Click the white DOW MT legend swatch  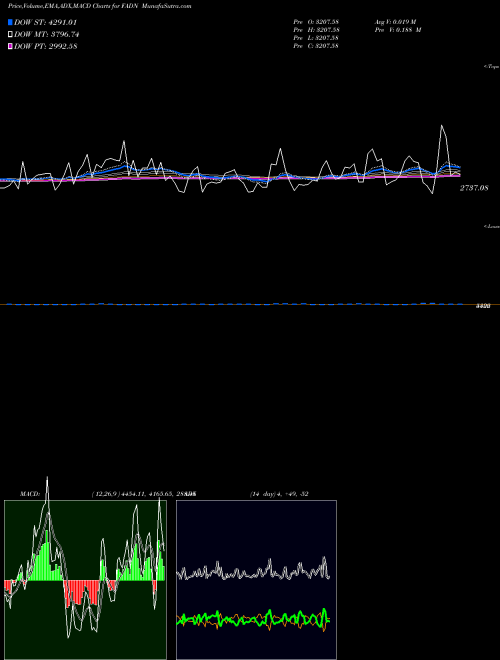pyautogui.click(x=10, y=34)
